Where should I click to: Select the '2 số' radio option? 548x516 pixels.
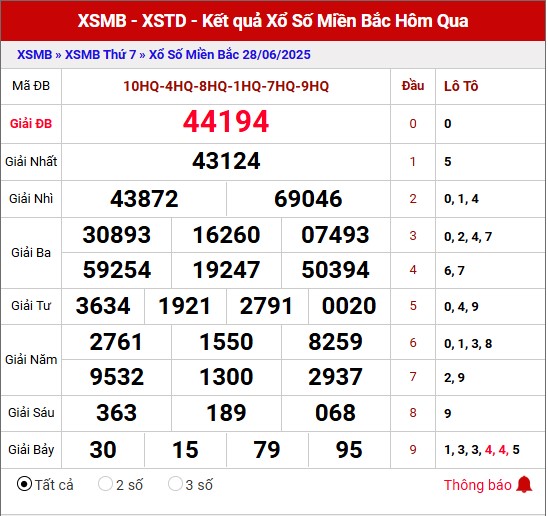(105, 484)
